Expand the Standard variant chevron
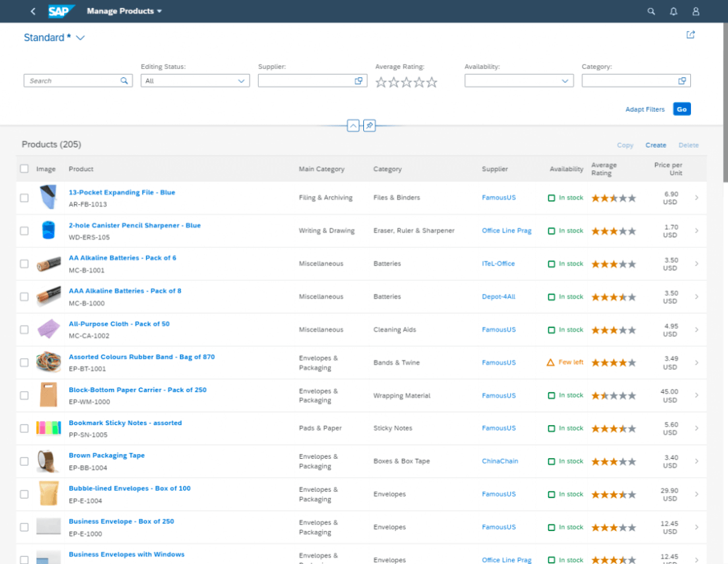 click(80, 38)
